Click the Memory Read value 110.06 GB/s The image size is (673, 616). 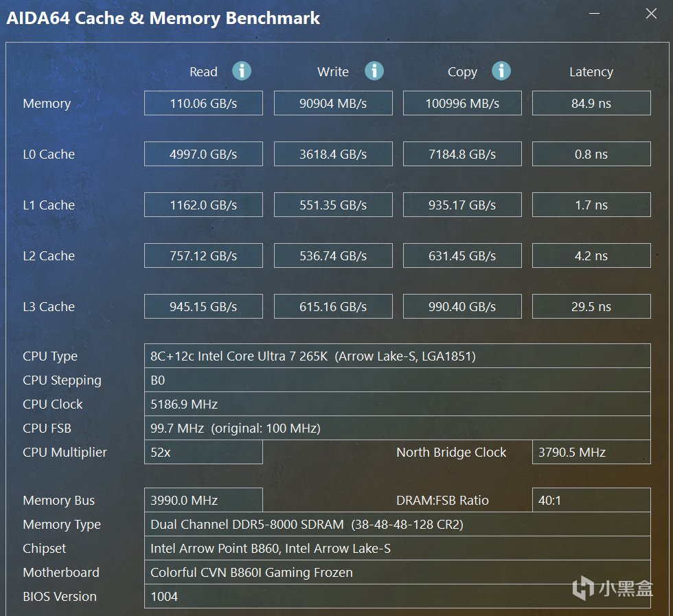click(203, 104)
